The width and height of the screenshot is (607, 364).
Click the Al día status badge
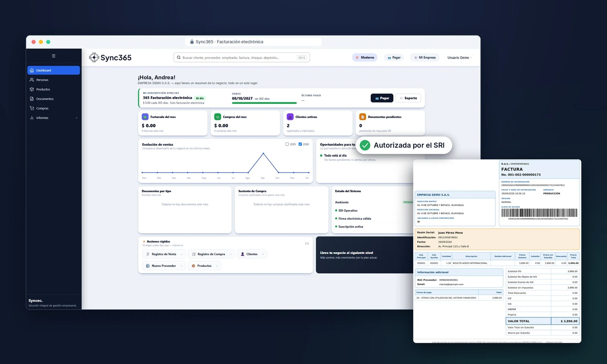click(200, 98)
